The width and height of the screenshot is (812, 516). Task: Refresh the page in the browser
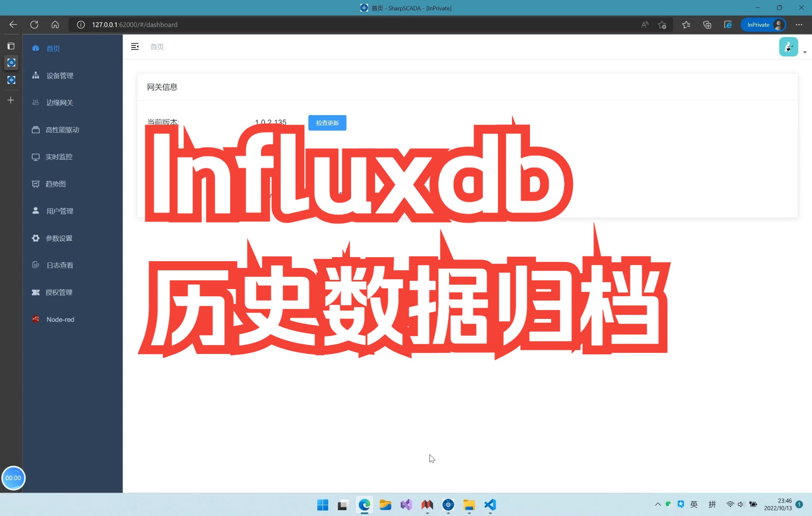[34, 25]
